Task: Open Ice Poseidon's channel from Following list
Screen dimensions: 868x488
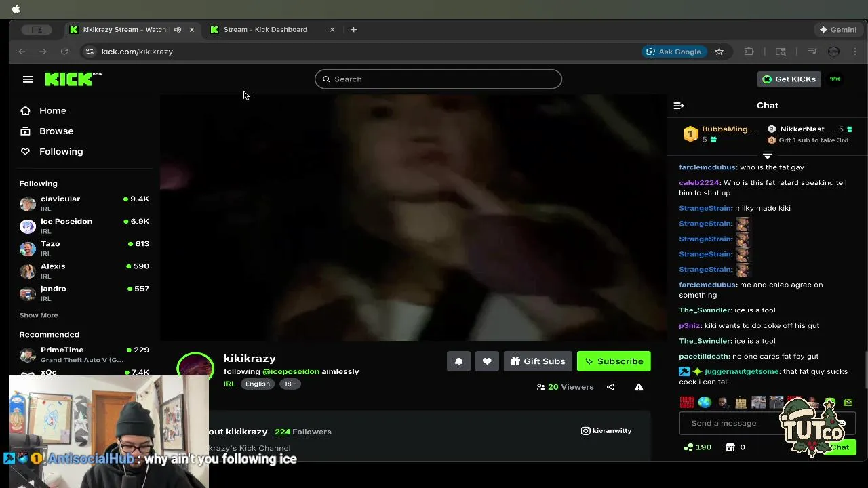Action: point(84,226)
